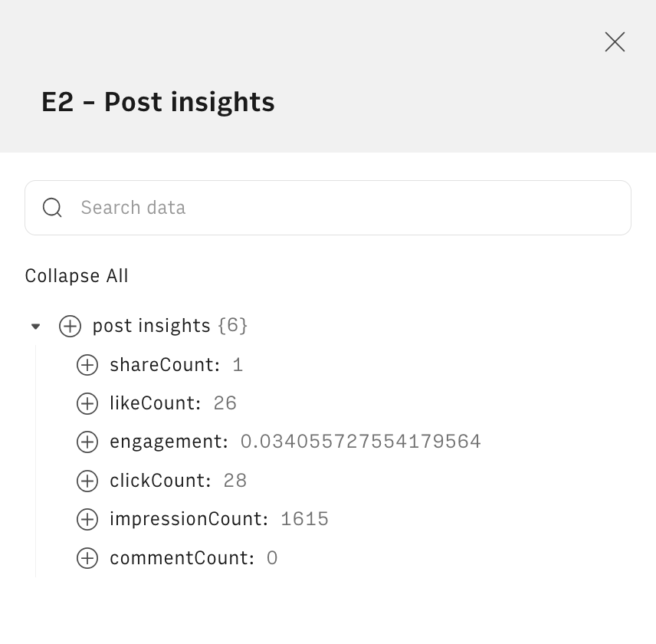Click plus icon beside likeCount
Screen dimensions: 656x644
pos(87,403)
